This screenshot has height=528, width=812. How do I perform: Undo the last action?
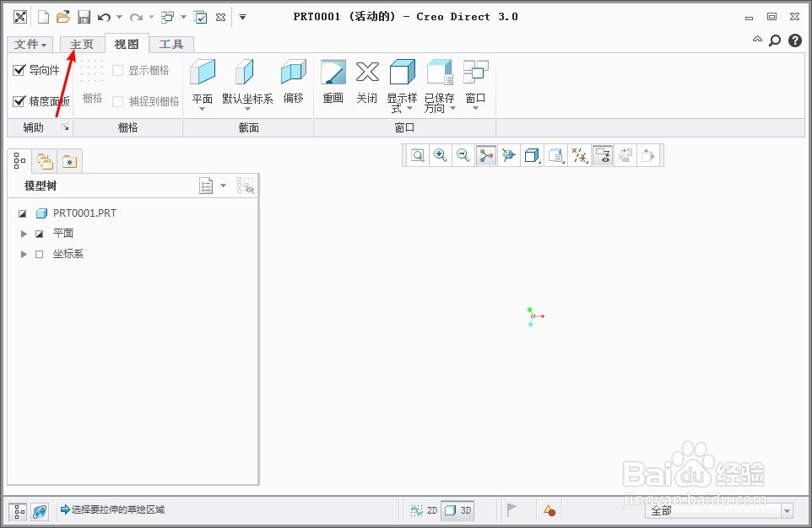(104, 17)
